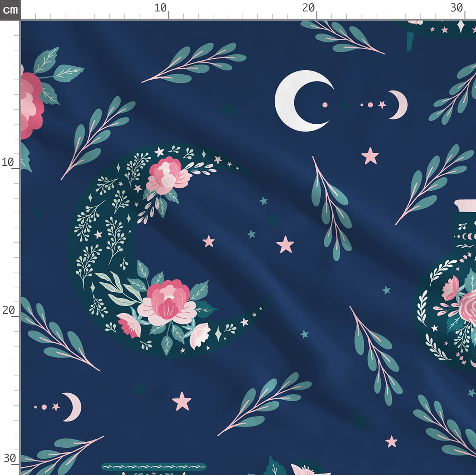Click the 20 mark on left ruler
This screenshot has width=476, height=475.
click(8, 310)
